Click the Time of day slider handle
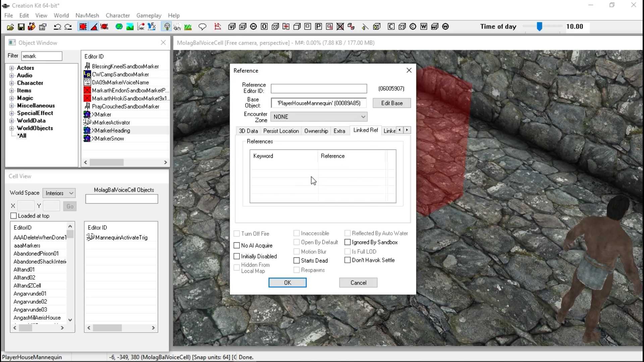 539,27
